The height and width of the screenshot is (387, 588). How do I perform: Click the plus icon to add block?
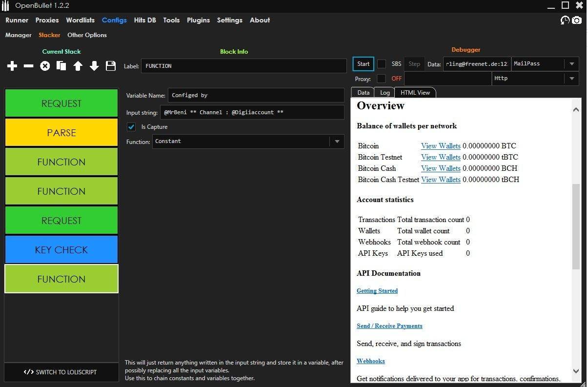12,66
